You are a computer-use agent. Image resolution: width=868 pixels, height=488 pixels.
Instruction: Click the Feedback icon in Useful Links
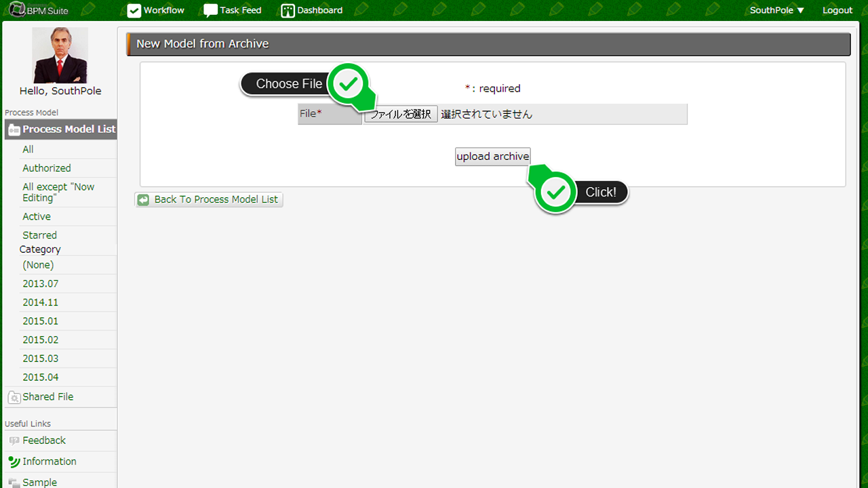point(14,441)
